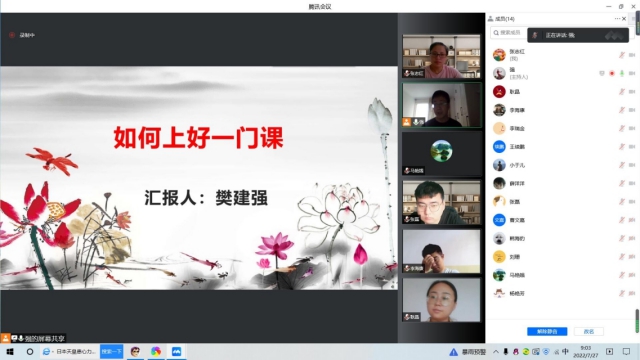The width and height of the screenshot is (640, 360).
Task: Select cartoon girl avatar member at list bottom
Action: [499, 293]
